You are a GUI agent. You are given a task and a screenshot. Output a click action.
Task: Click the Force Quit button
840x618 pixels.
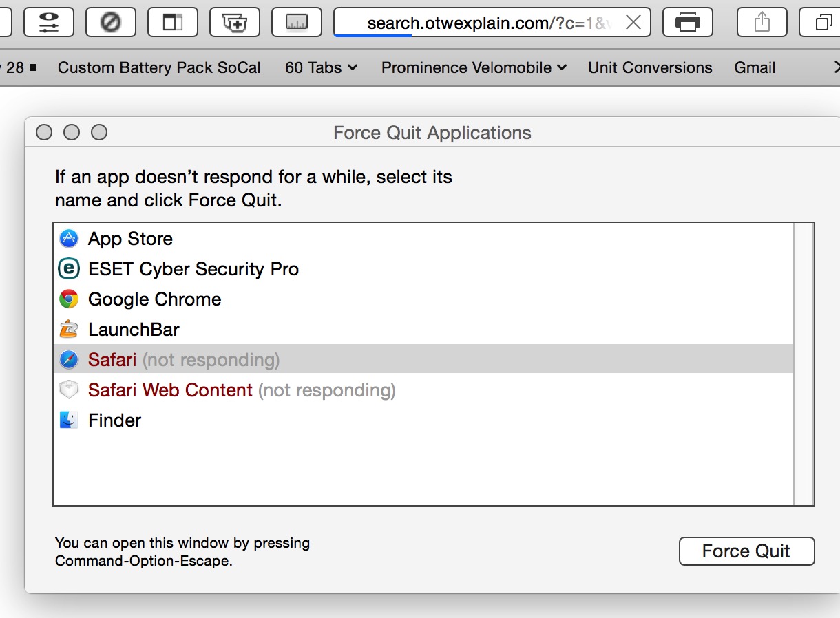(x=746, y=551)
